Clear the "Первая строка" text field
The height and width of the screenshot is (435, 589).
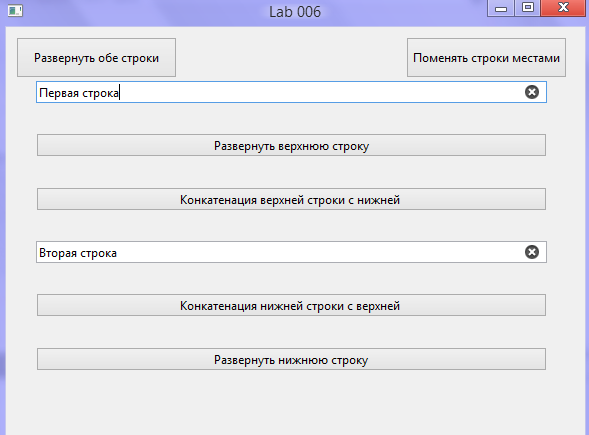pos(532,92)
